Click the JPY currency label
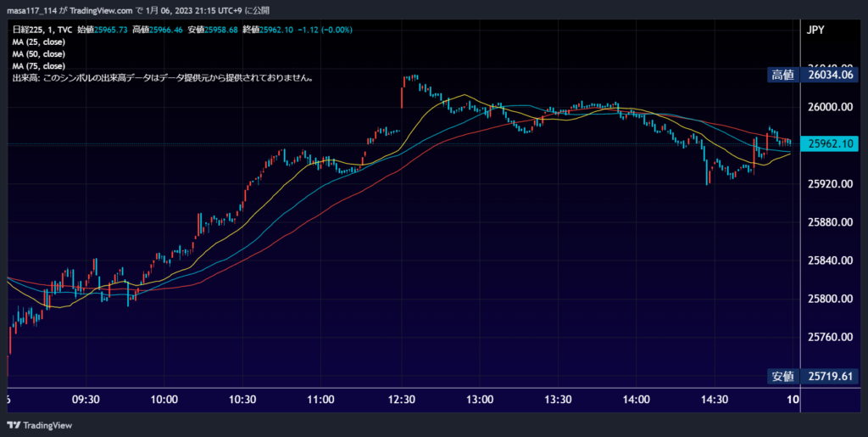Screen dimensions: 868x437 point(816,30)
